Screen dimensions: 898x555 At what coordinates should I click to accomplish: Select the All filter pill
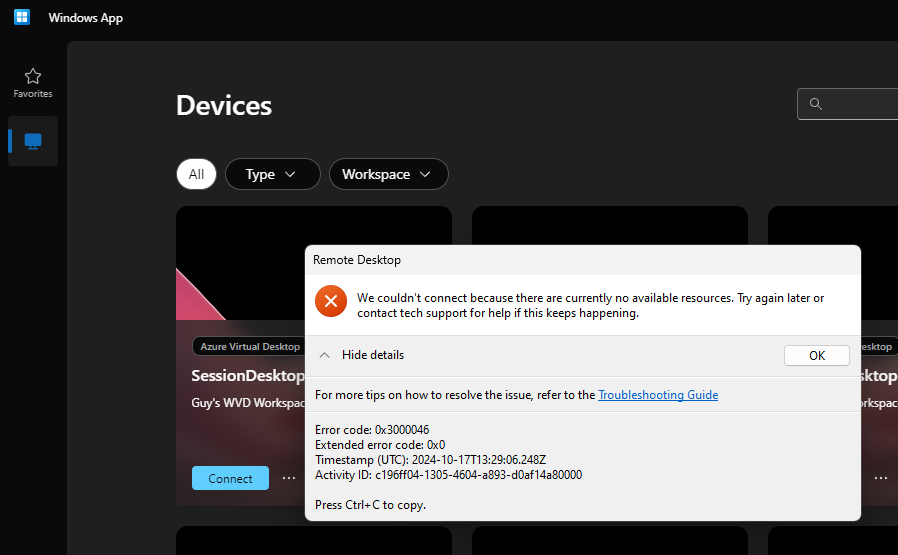(196, 174)
